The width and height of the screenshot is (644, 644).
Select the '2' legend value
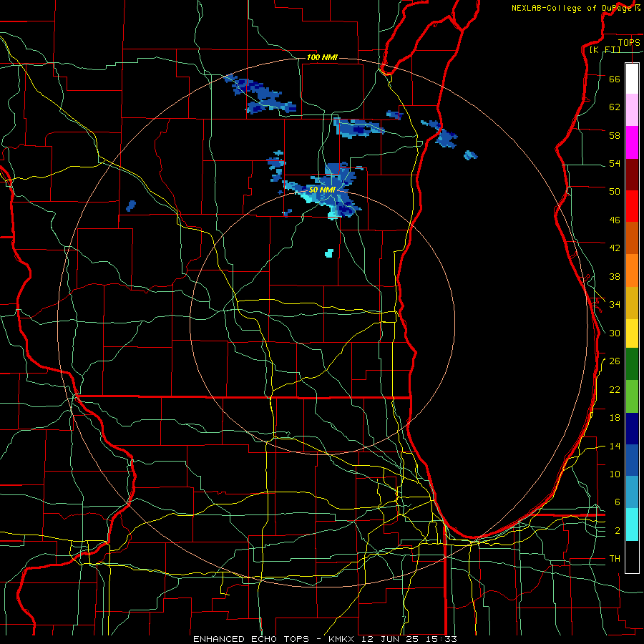click(x=618, y=531)
